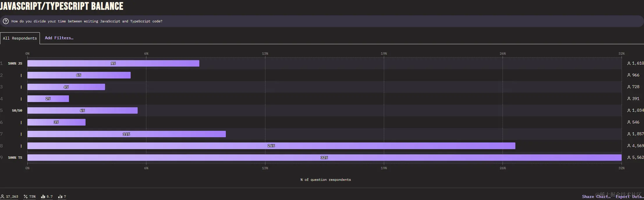Click the person icon next to 1,610
The height and width of the screenshot is (200, 644).
pyautogui.click(x=629, y=63)
